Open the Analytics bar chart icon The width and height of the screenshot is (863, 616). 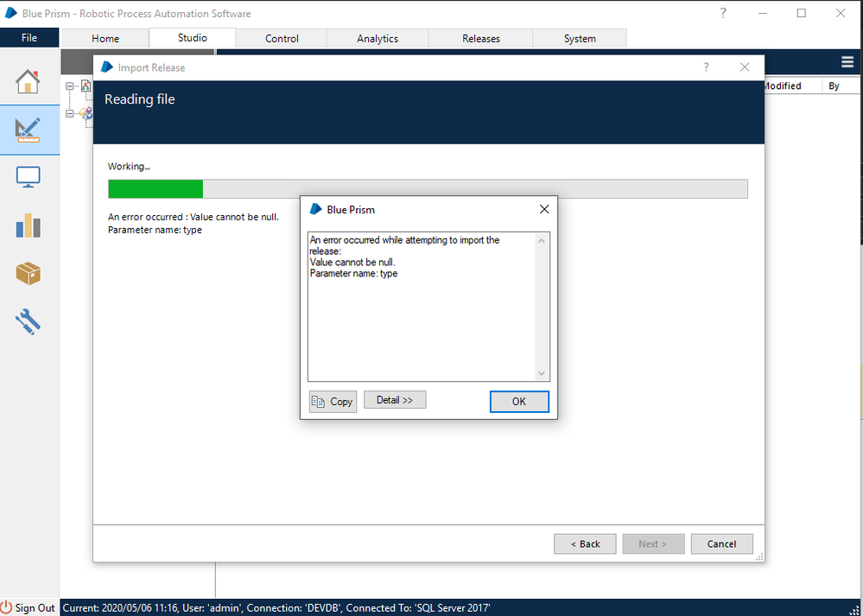[28, 225]
